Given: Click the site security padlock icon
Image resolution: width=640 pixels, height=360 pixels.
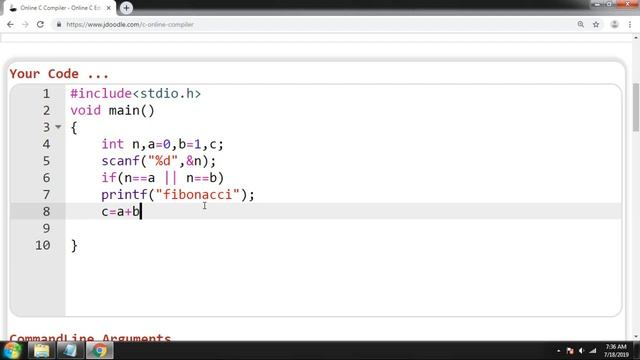Looking at the screenshot, I should point(59,24).
